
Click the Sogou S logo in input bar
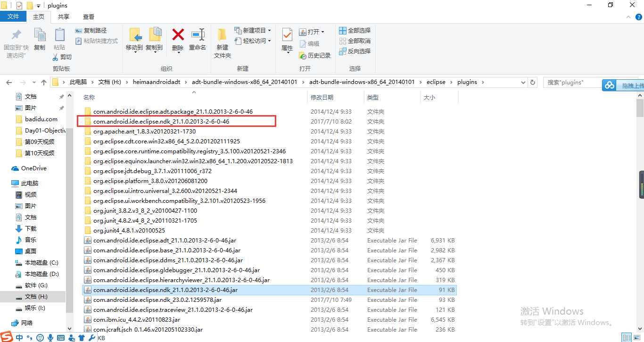coord(7,337)
